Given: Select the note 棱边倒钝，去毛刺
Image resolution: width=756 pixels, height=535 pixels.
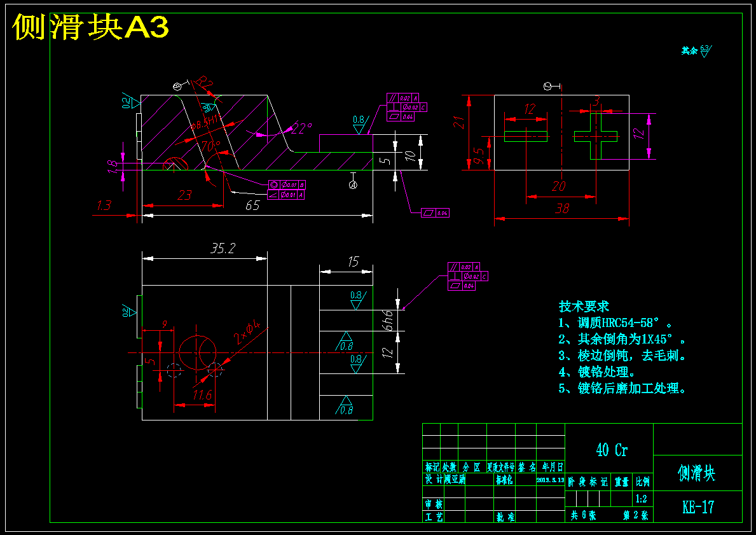Looking at the screenshot, I should (x=622, y=356).
